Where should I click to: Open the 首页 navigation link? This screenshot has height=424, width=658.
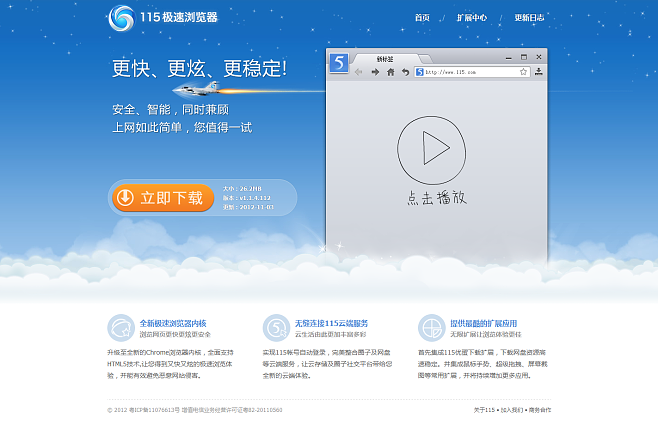click(422, 18)
